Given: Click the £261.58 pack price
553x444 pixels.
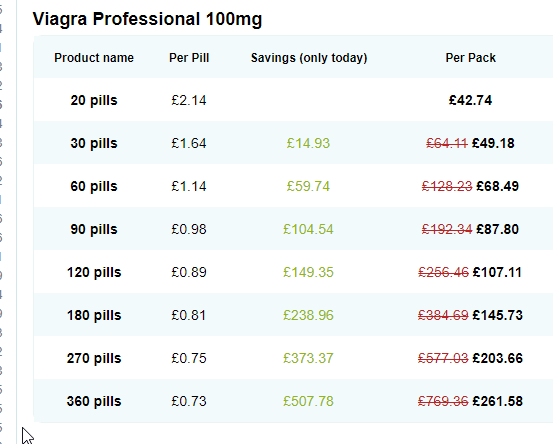Looking at the screenshot, I should click(497, 401).
